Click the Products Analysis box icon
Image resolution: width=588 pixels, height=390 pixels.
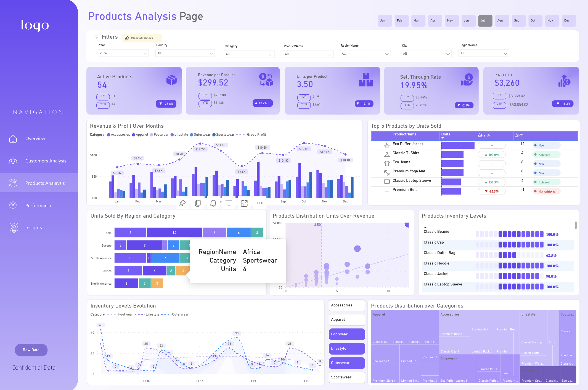tap(13, 183)
